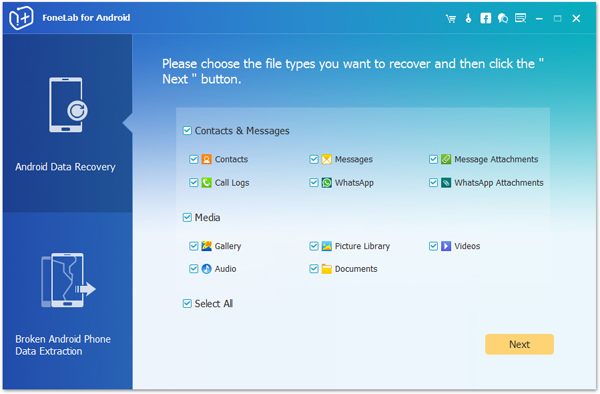This screenshot has width=600, height=394.
Task: Click the WhatsApp Attachments label
Action: pos(499,183)
